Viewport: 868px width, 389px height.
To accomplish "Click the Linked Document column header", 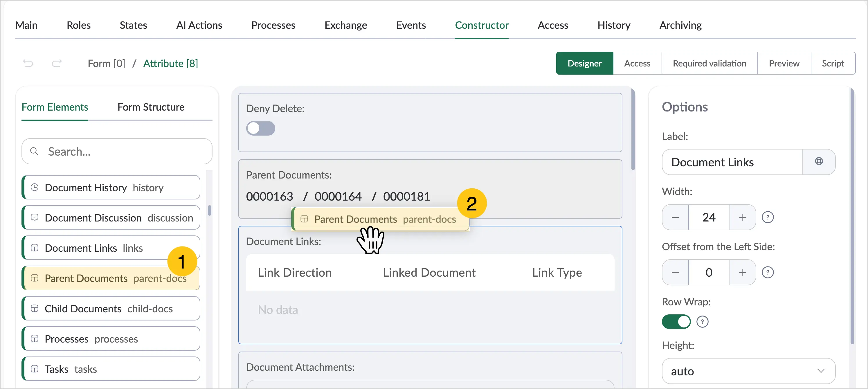I will (x=429, y=272).
